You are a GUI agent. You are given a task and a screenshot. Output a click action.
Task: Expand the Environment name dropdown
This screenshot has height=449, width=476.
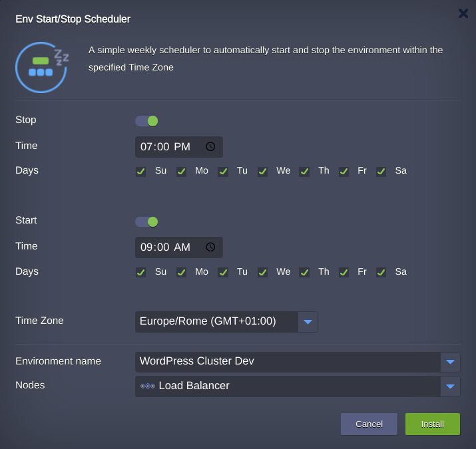[x=450, y=362]
